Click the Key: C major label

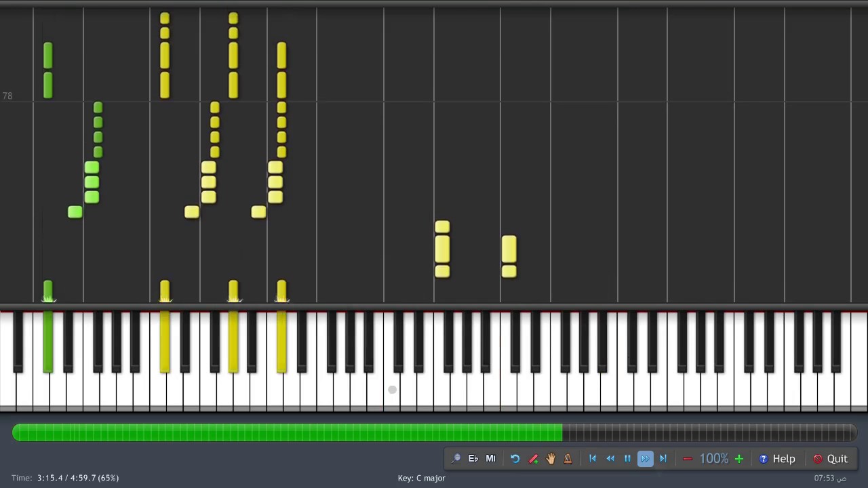pos(421,478)
